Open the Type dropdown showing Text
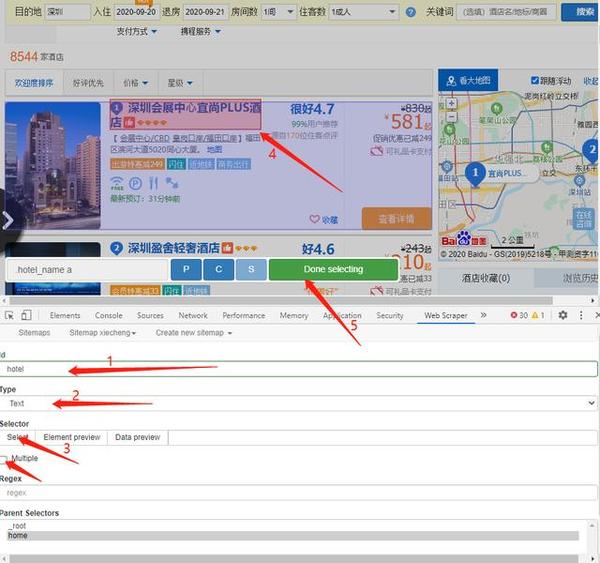This screenshot has height=563, width=600. point(298,403)
